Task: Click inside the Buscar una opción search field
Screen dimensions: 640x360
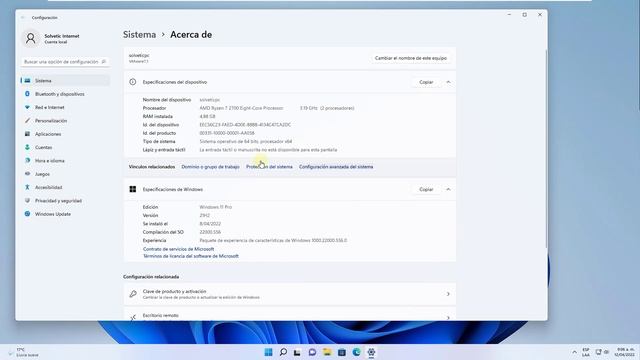Action: point(65,62)
